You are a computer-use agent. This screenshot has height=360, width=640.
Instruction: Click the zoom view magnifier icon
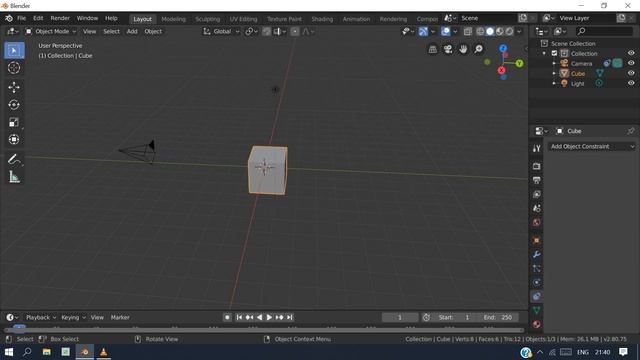(x=478, y=49)
